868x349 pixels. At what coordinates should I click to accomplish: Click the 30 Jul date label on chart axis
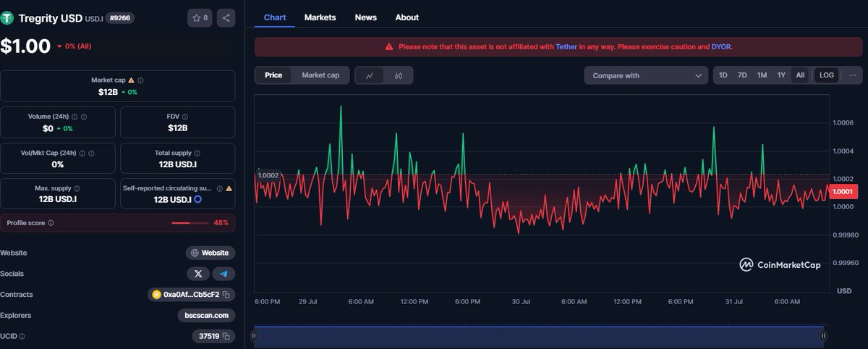pos(522,301)
